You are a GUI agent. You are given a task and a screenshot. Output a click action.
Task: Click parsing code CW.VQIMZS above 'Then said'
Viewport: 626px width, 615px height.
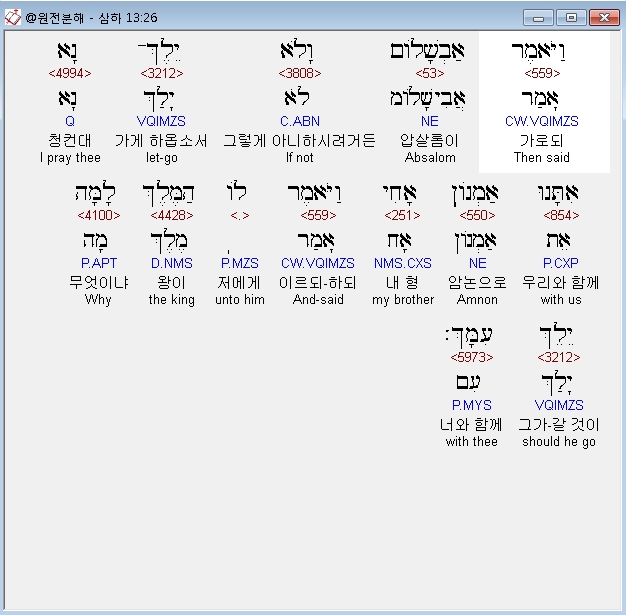coord(542,121)
